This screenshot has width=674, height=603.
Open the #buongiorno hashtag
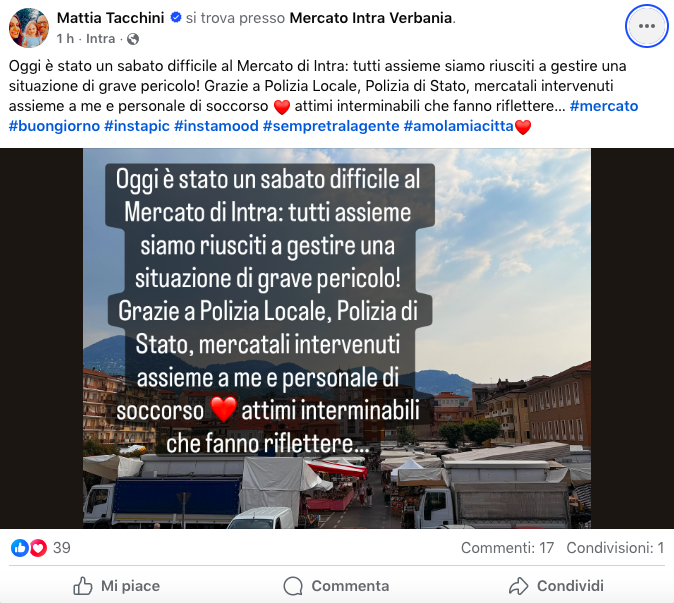tap(54, 126)
